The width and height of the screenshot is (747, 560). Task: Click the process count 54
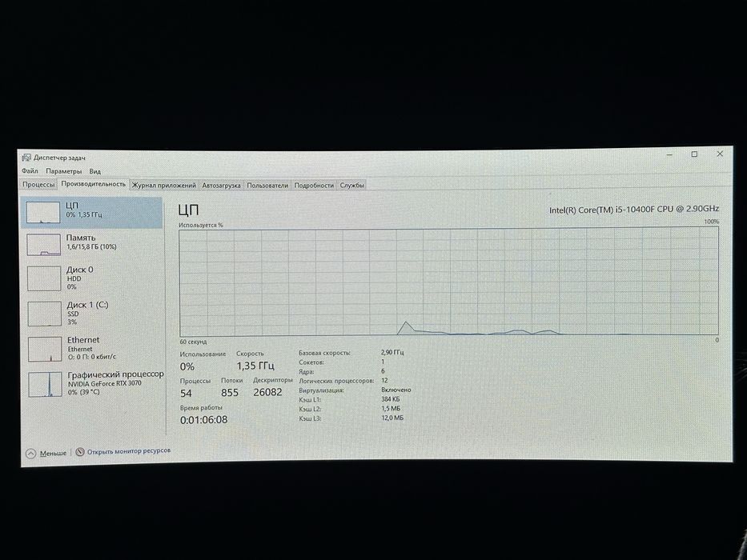point(186,394)
